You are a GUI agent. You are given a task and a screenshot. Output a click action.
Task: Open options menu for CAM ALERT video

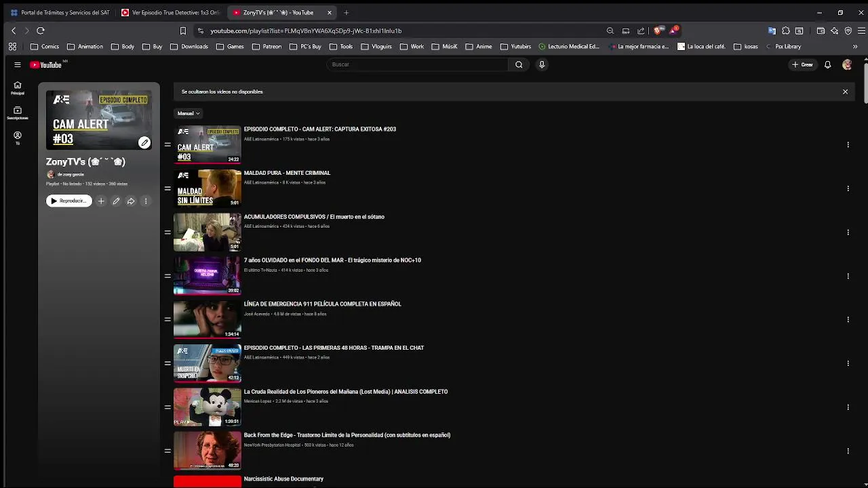coord(848,144)
